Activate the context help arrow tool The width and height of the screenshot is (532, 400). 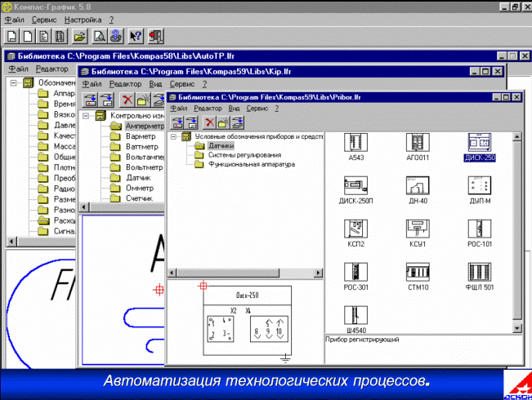click(136, 36)
